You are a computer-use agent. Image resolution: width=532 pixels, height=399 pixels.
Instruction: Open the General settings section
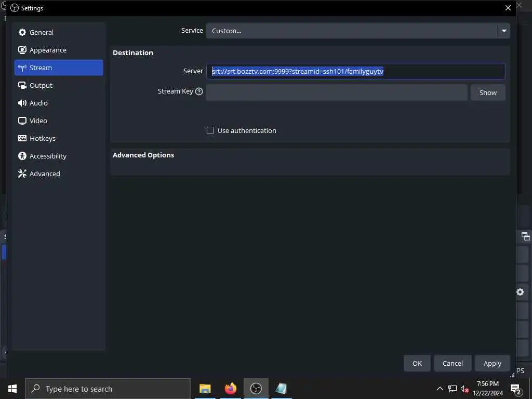[x=58, y=32]
